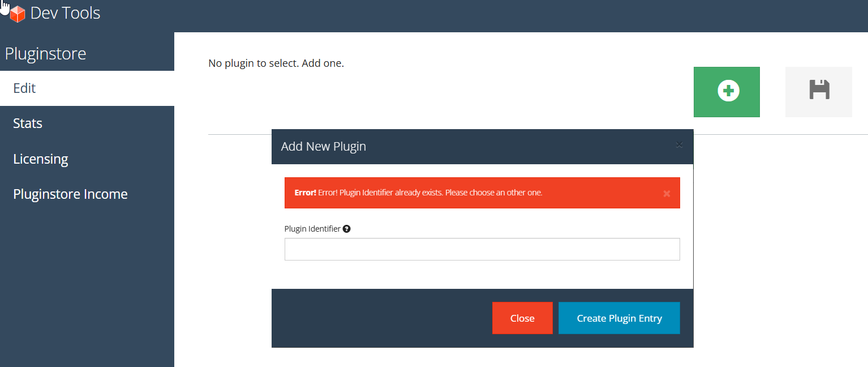The height and width of the screenshot is (367, 868).
Task: Open the Licensing section
Action: [41, 159]
